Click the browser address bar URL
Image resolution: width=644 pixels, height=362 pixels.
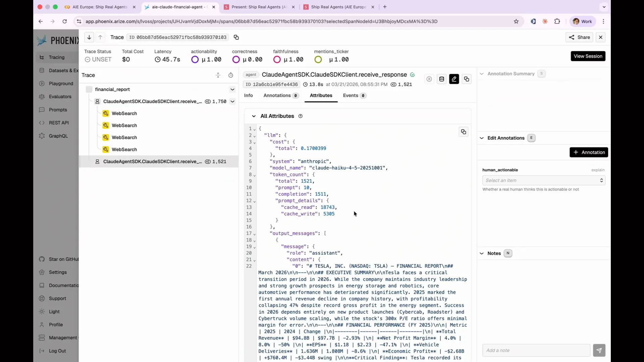pos(261,21)
